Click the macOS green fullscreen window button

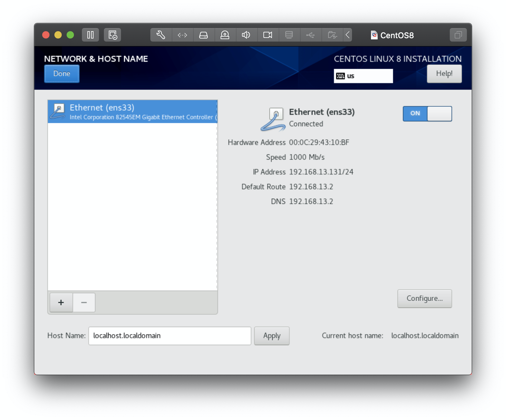(70, 35)
